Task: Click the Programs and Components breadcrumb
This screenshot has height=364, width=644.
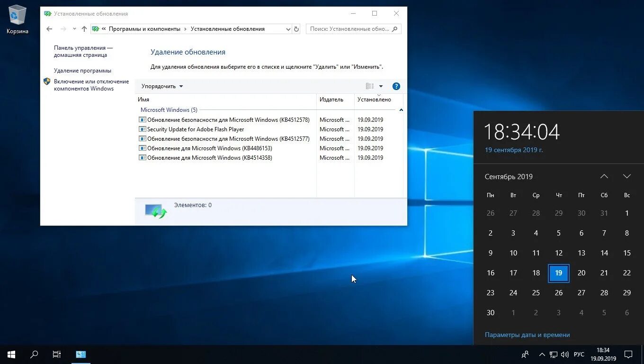Action: tap(144, 29)
